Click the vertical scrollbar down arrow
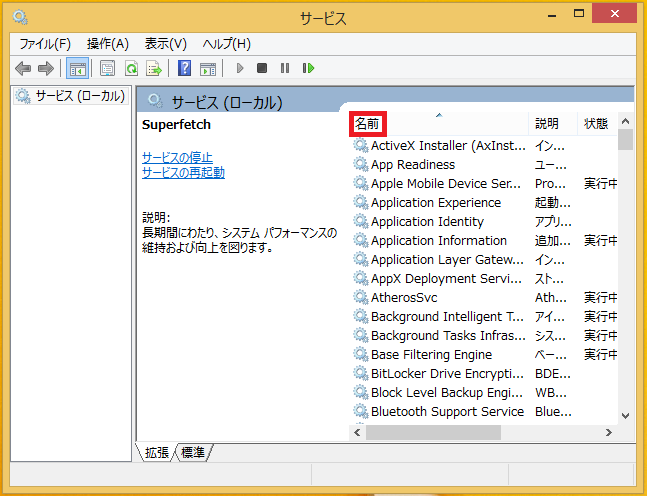 626,416
